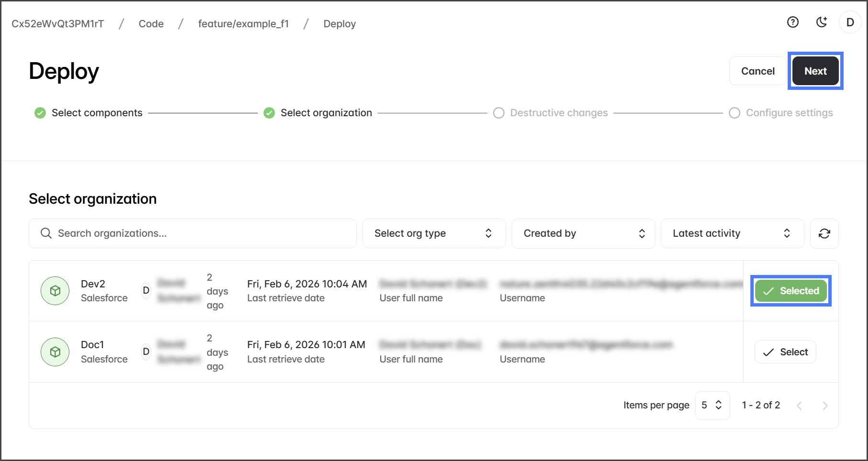Go to next page arrow in pagination

click(825, 406)
